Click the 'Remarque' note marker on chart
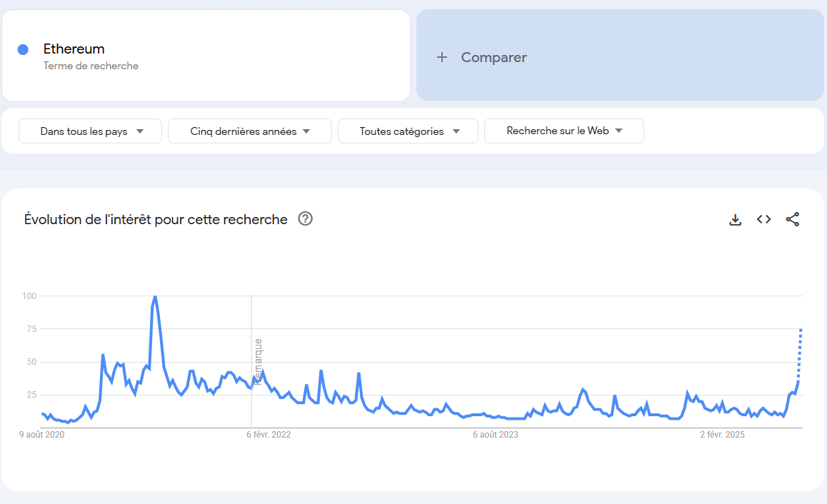The image size is (827, 504). [258, 362]
